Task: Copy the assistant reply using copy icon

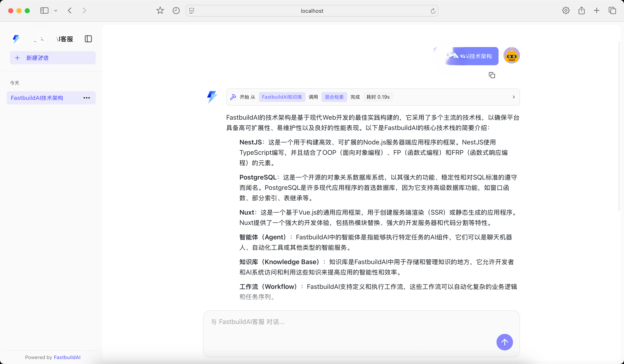Action: click(x=492, y=75)
